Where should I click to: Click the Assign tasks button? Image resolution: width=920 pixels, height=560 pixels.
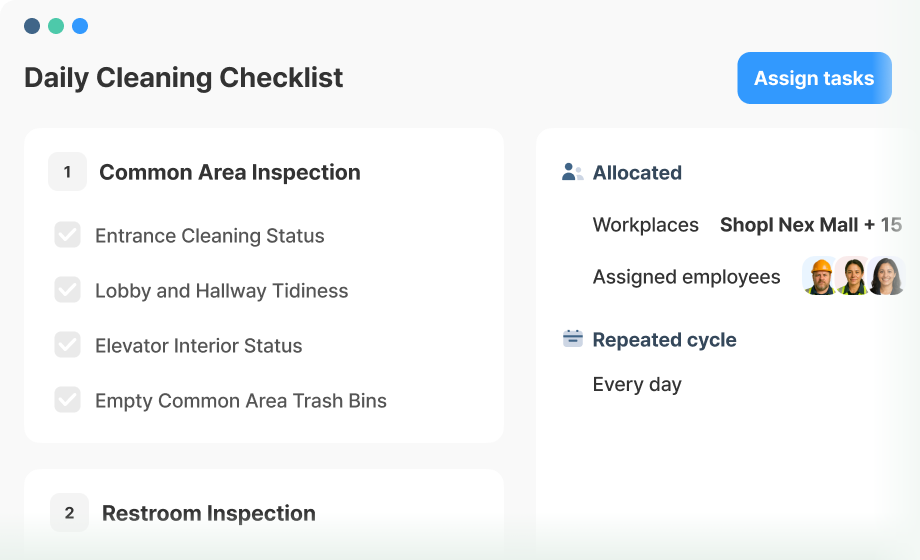(x=814, y=78)
